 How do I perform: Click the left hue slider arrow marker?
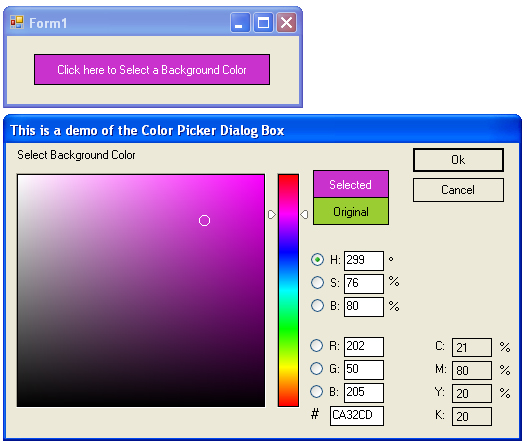click(x=272, y=214)
